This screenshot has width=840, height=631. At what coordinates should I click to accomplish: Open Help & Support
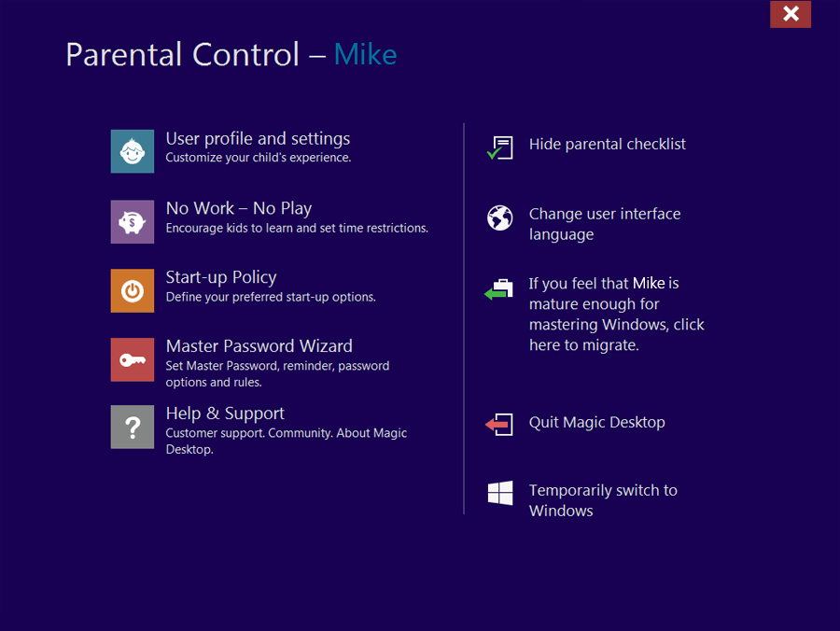(225, 414)
